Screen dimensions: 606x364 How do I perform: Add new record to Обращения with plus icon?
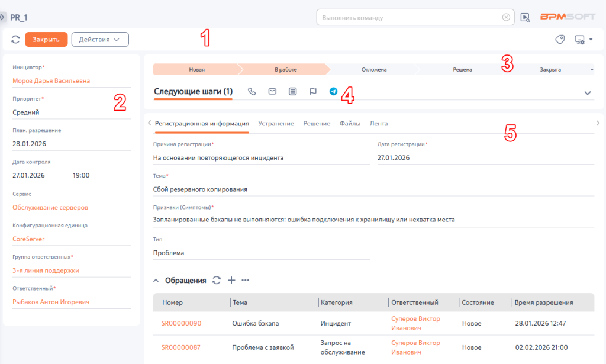click(x=231, y=280)
